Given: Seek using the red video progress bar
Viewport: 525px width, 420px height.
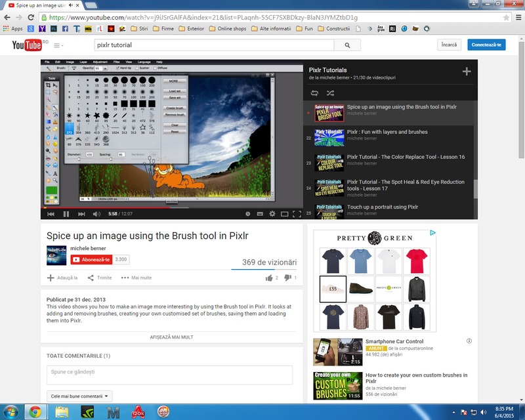Looking at the screenshot, I should tap(172, 207).
